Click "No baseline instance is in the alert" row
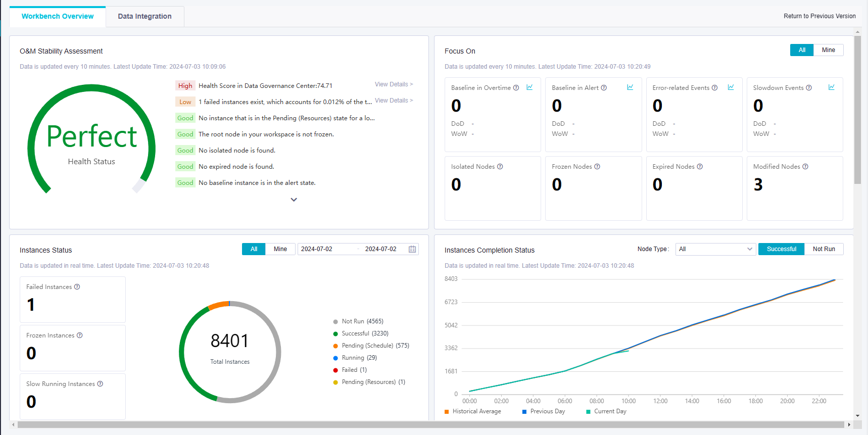 pyautogui.click(x=257, y=183)
